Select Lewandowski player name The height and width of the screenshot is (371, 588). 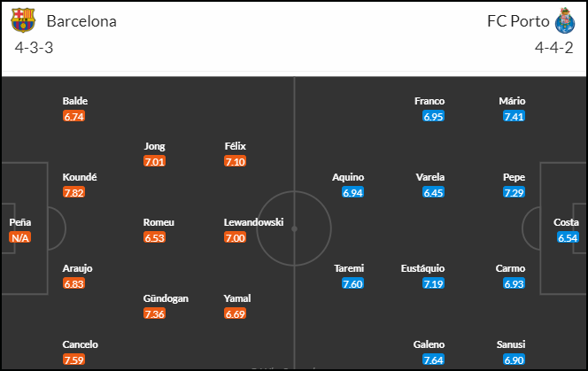click(x=253, y=222)
